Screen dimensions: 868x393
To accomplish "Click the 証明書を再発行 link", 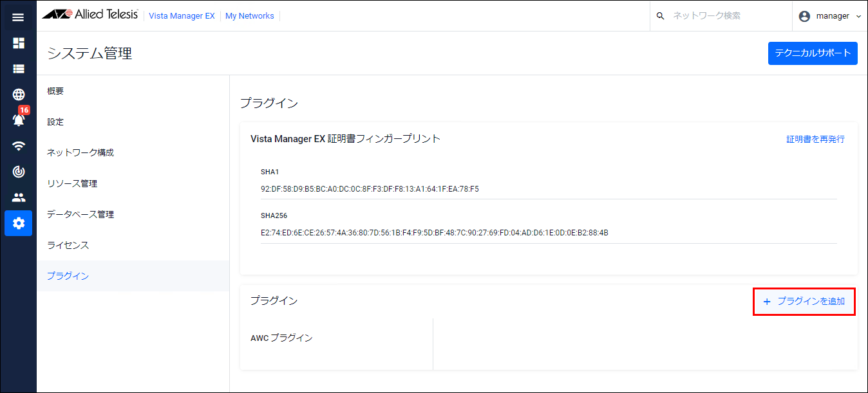I will [x=815, y=139].
